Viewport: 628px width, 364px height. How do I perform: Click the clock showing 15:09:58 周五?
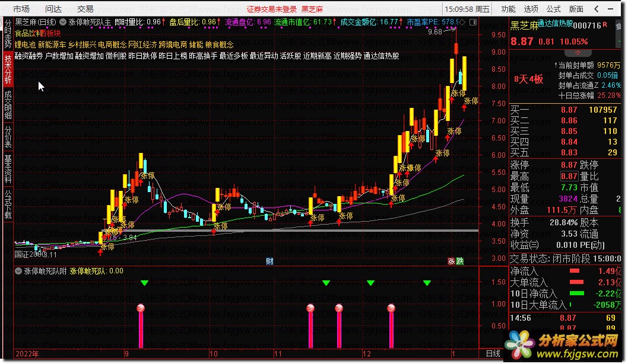click(467, 9)
